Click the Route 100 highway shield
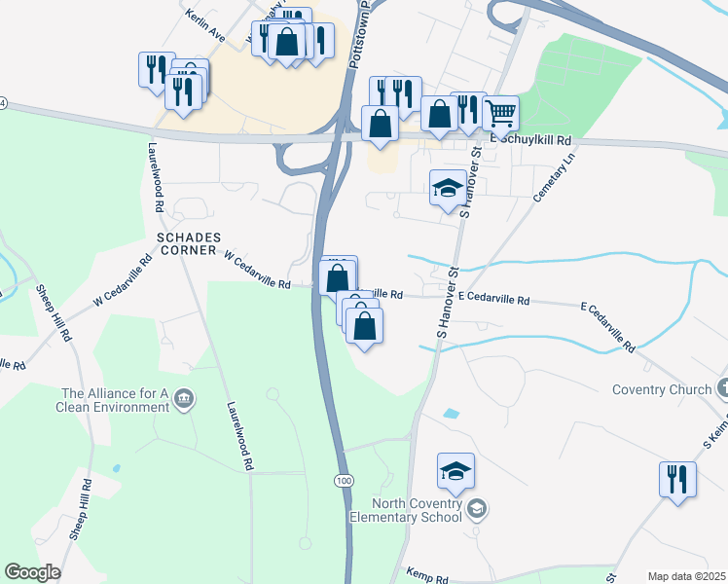This screenshot has height=584, width=728. 344,481
